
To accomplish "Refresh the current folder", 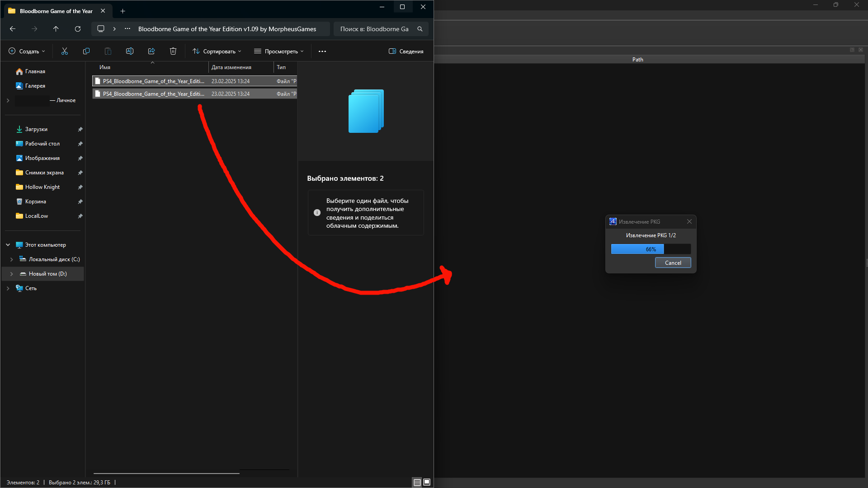I will (78, 29).
